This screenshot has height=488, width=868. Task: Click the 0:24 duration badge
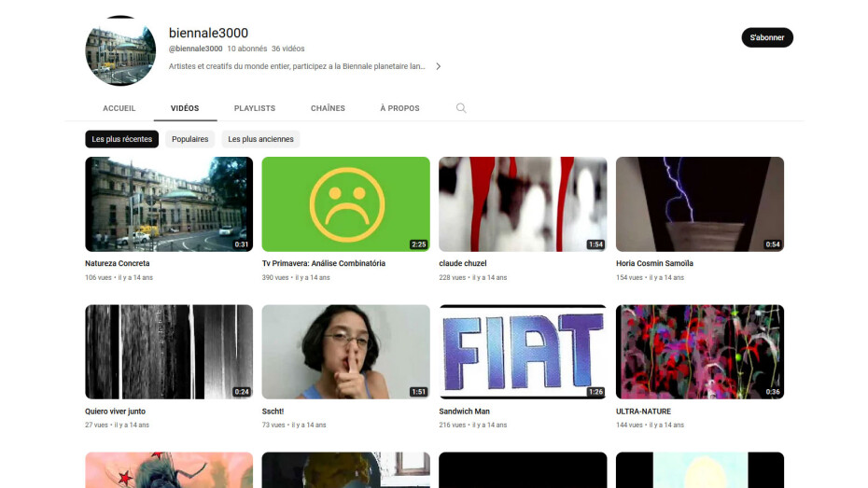tap(242, 392)
